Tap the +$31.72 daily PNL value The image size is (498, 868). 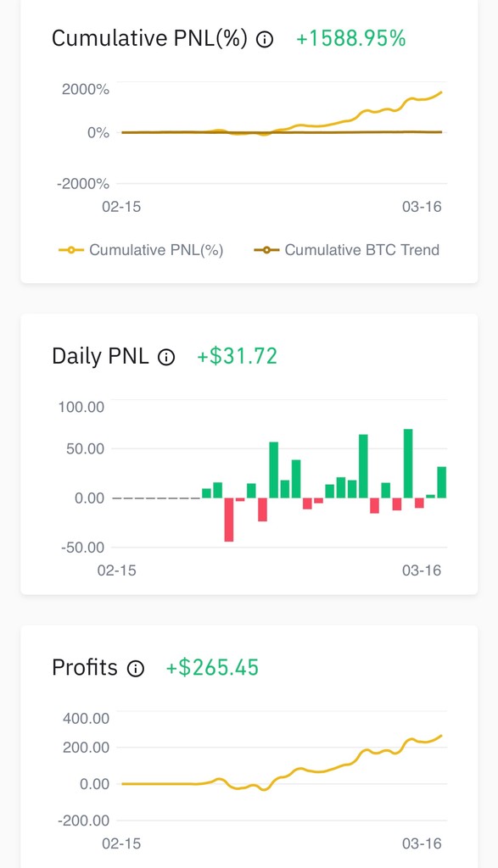coord(237,357)
